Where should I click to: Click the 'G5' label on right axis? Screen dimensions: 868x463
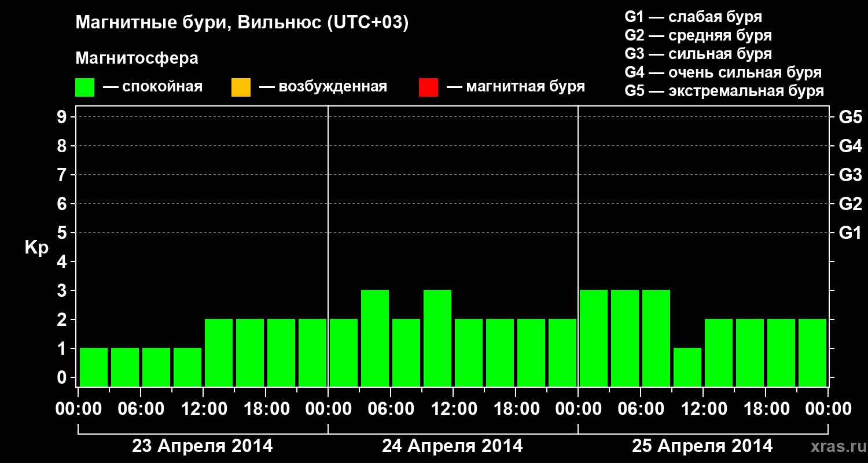click(x=851, y=117)
